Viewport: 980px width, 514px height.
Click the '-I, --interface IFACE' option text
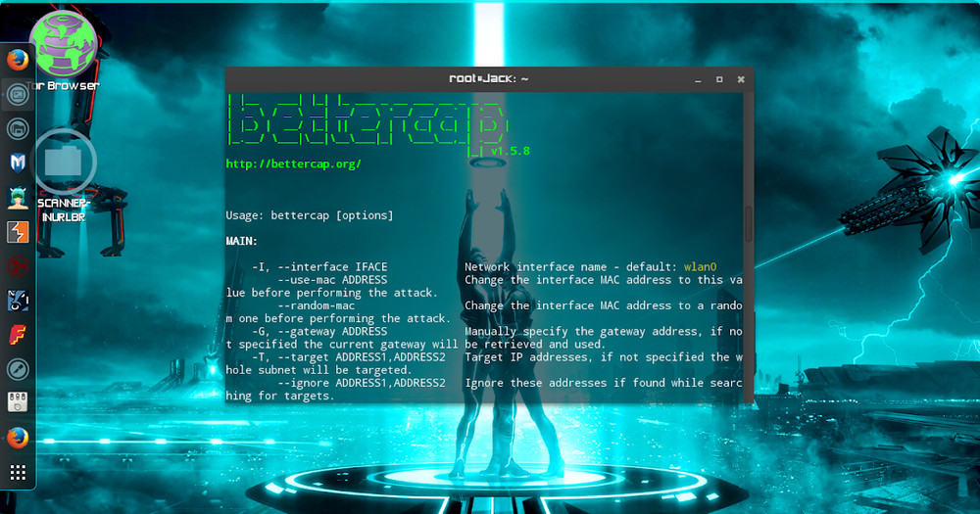coord(319,266)
